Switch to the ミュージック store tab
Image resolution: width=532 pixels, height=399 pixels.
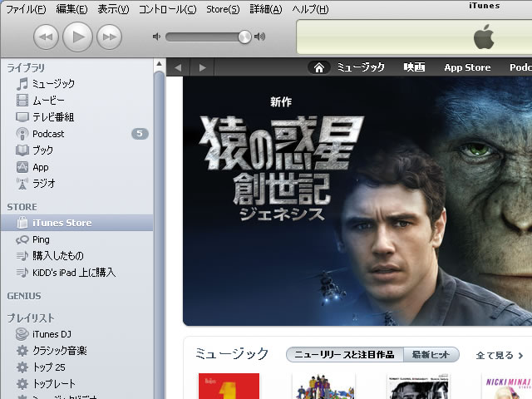click(x=361, y=67)
